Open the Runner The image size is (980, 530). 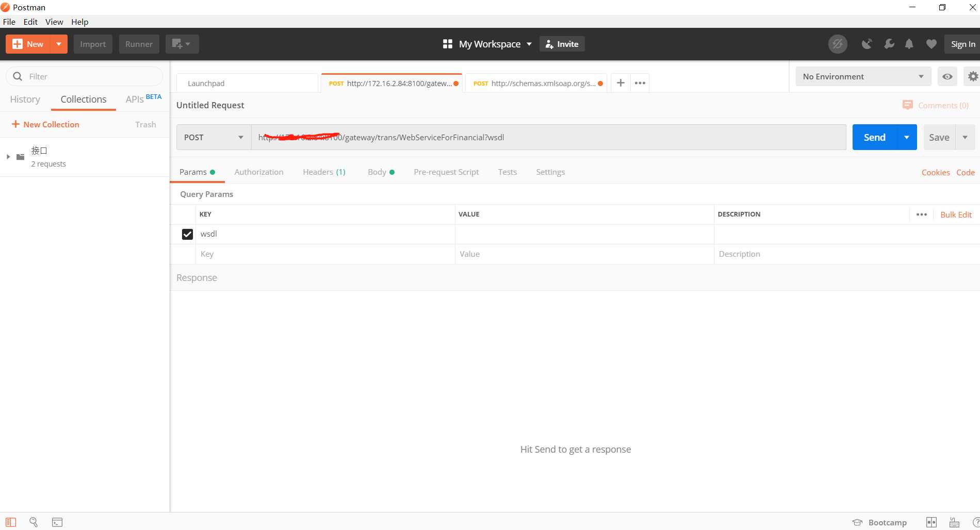coord(139,44)
